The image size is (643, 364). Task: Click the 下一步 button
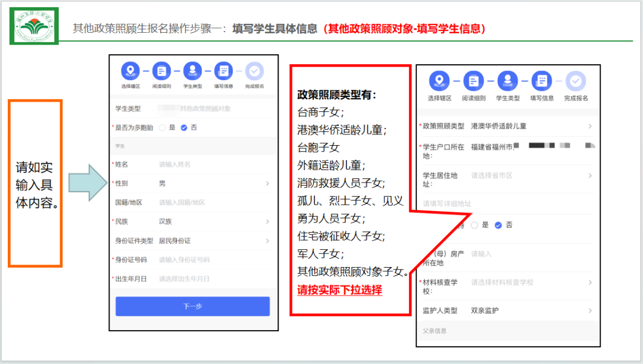[193, 306]
